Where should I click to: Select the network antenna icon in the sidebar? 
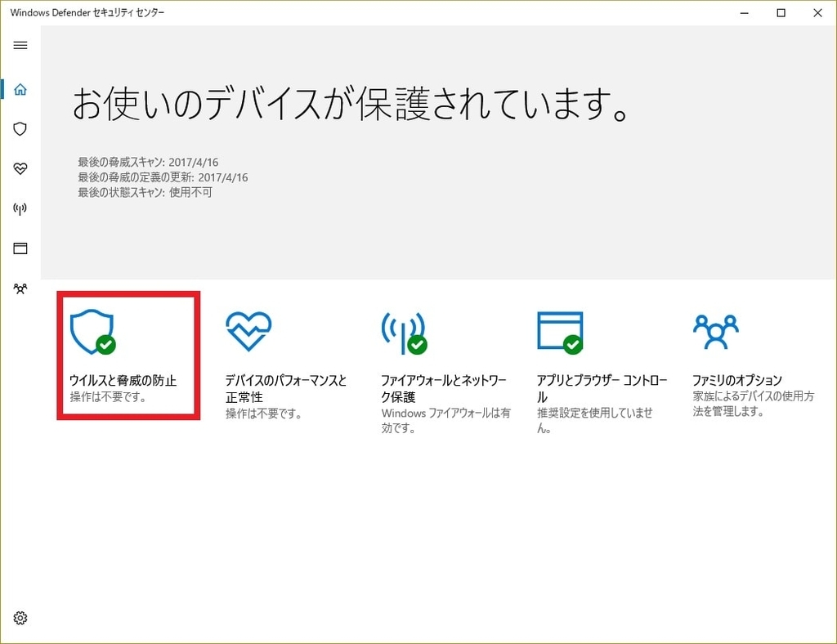[x=20, y=208]
